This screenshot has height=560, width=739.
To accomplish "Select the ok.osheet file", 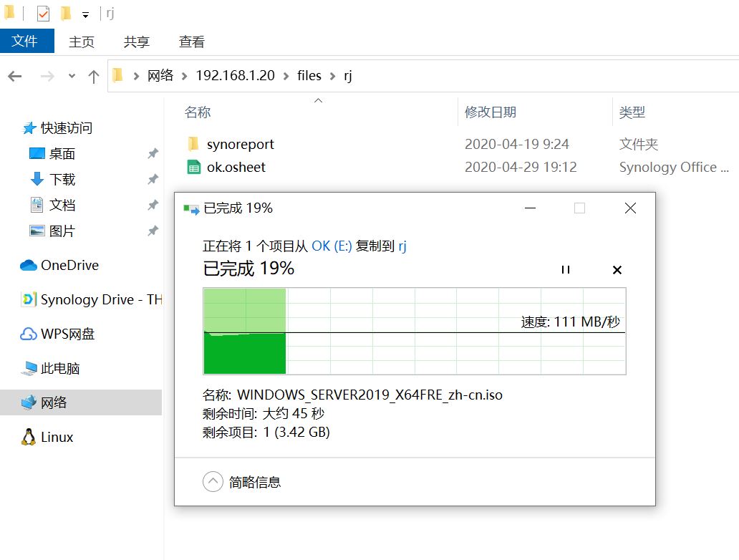I will tap(236, 167).
